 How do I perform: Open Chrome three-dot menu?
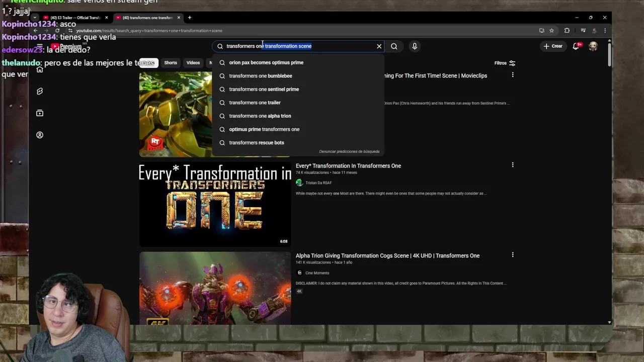click(605, 31)
